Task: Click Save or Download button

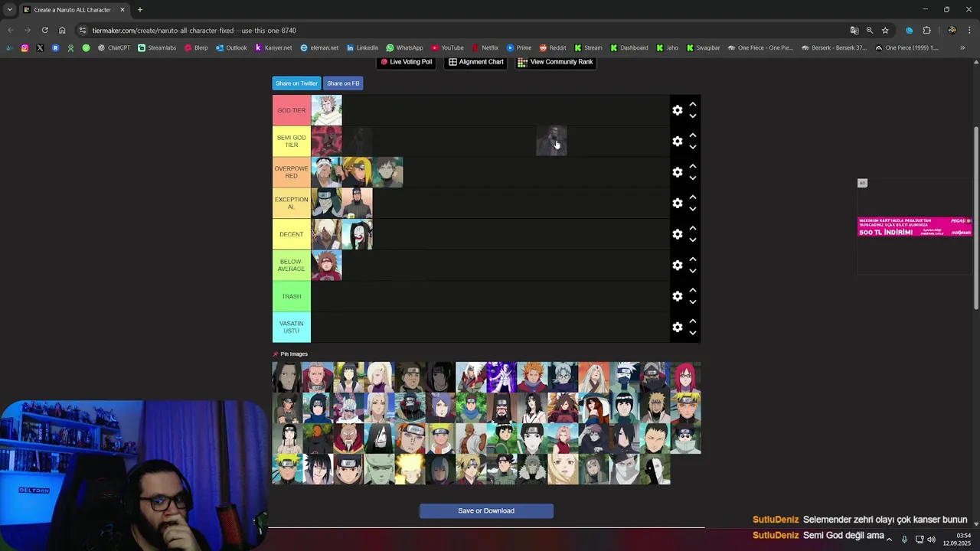Action: pyautogui.click(x=486, y=510)
